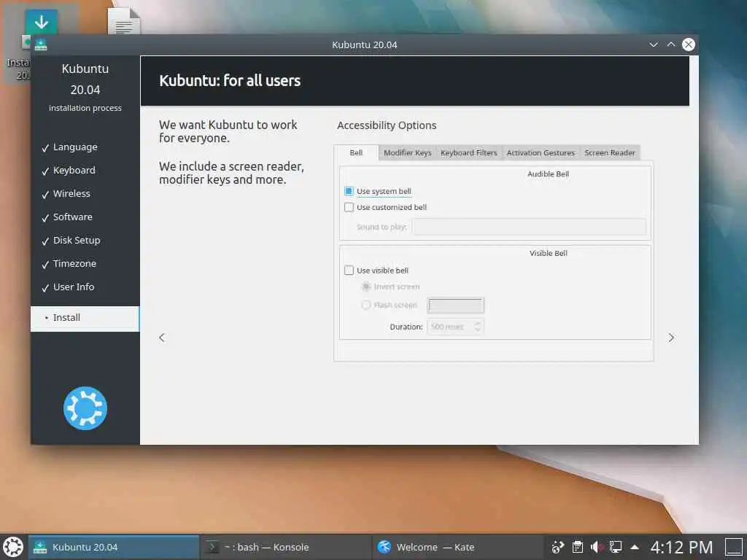
Task: Switch to the Screen Reader tab
Action: [610, 153]
